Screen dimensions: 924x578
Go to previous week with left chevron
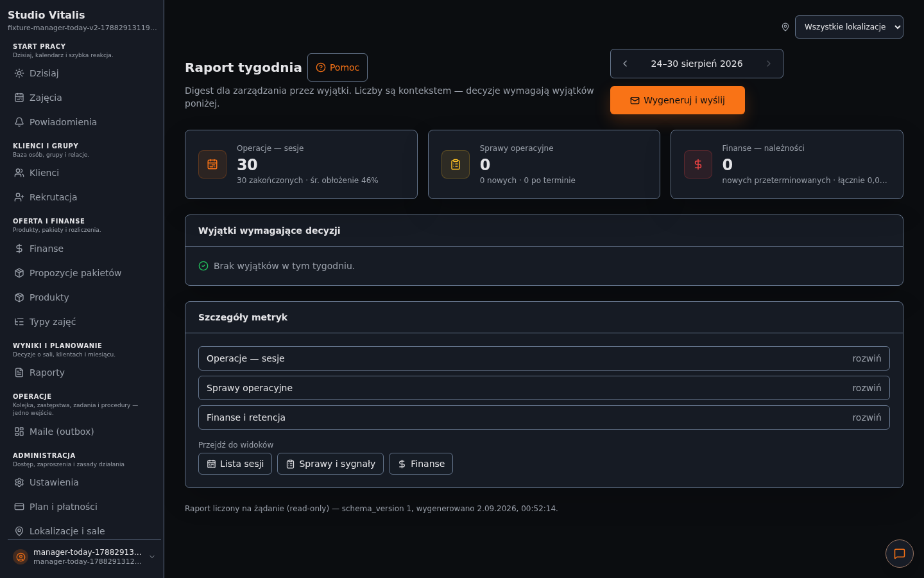pos(625,64)
